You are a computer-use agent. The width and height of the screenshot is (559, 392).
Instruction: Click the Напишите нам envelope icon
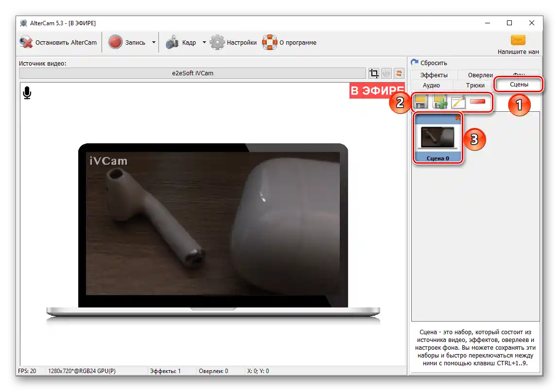coord(518,40)
